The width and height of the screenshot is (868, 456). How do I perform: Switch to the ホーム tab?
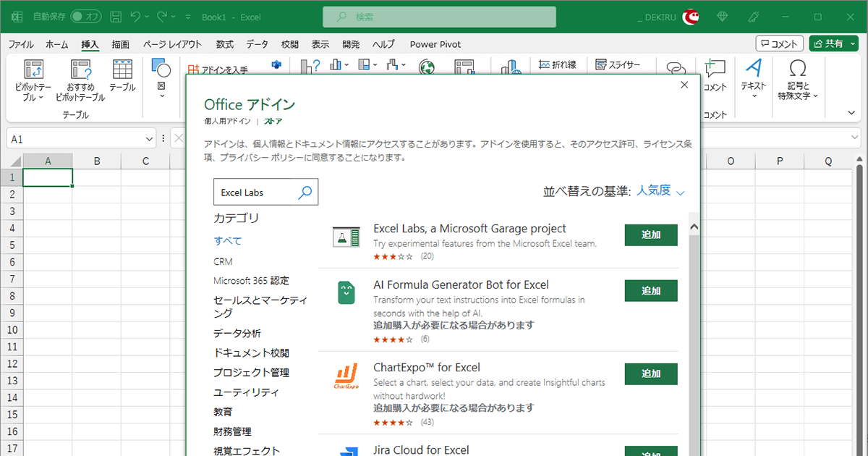56,44
